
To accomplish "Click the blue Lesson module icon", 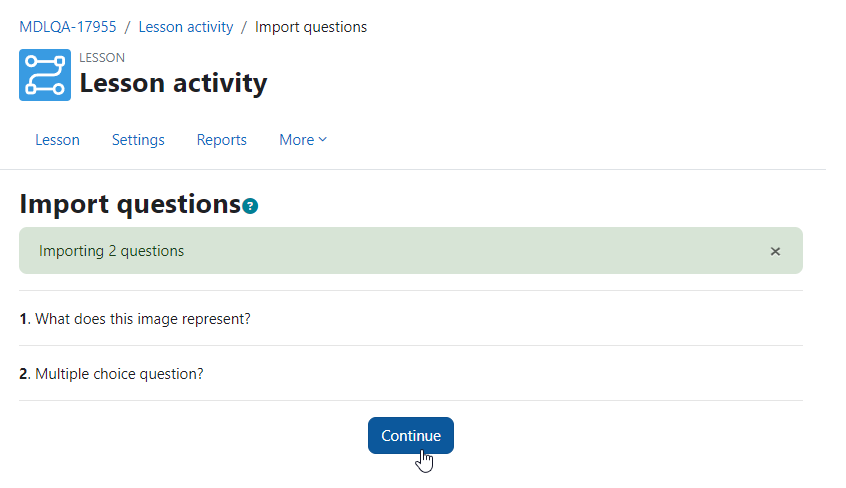I will [45, 75].
